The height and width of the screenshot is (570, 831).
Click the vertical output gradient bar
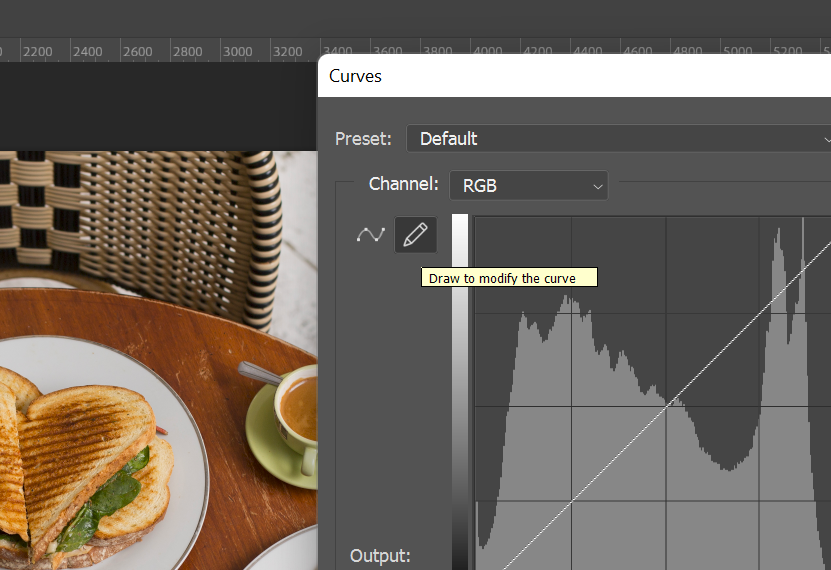click(x=460, y=392)
